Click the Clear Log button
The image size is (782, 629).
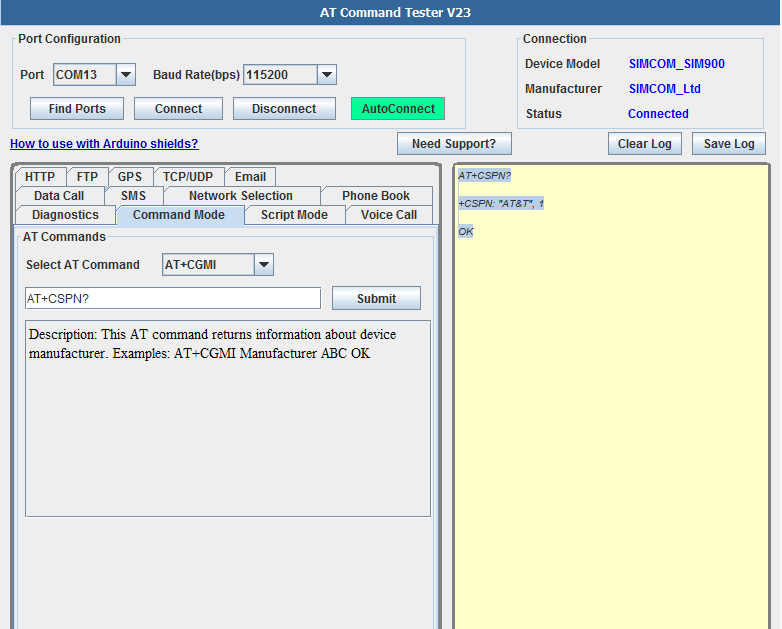(644, 144)
